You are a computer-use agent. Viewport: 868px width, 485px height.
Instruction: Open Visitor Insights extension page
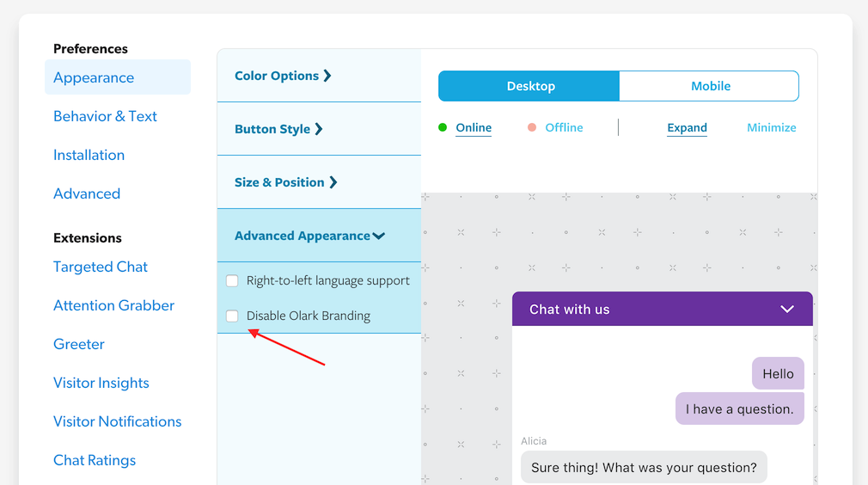click(x=101, y=383)
